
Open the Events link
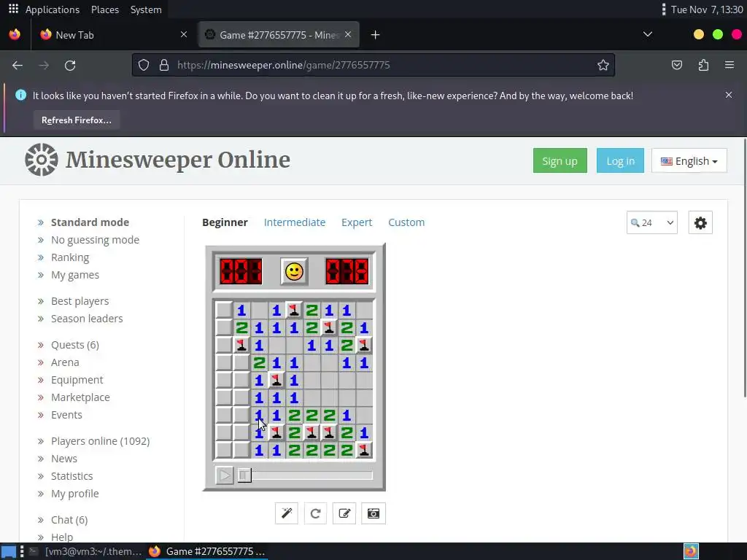click(66, 415)
